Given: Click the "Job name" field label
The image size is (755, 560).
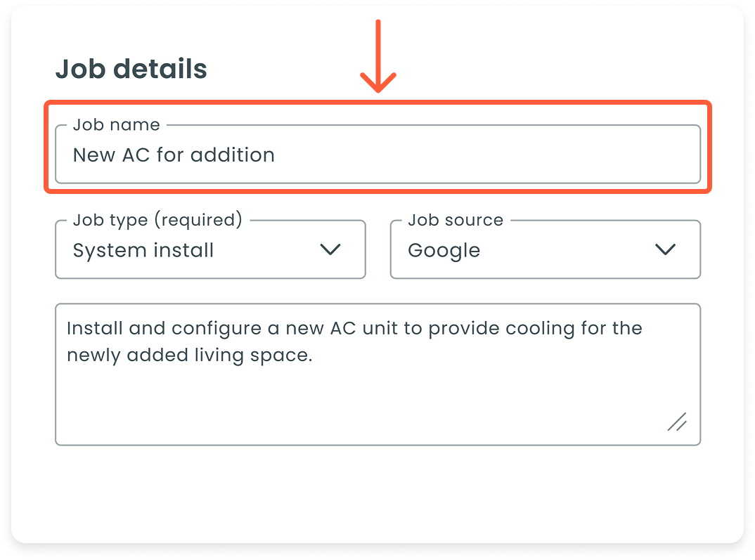Looking at the screenshot, I should tap(116, 125).
